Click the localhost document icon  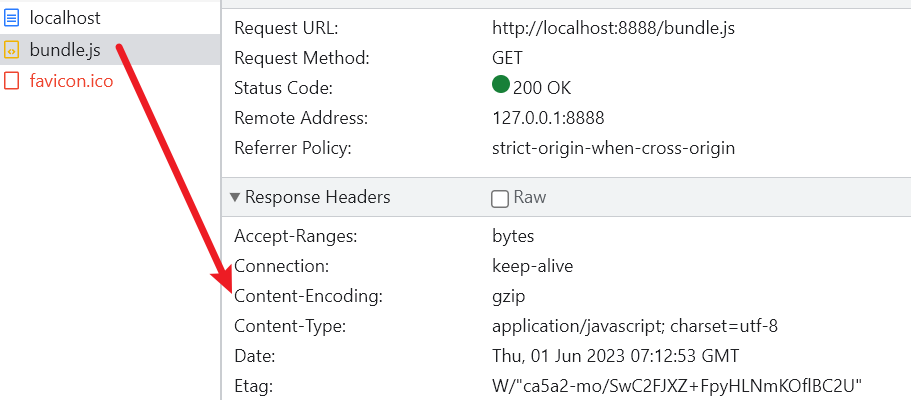point(11,19)
